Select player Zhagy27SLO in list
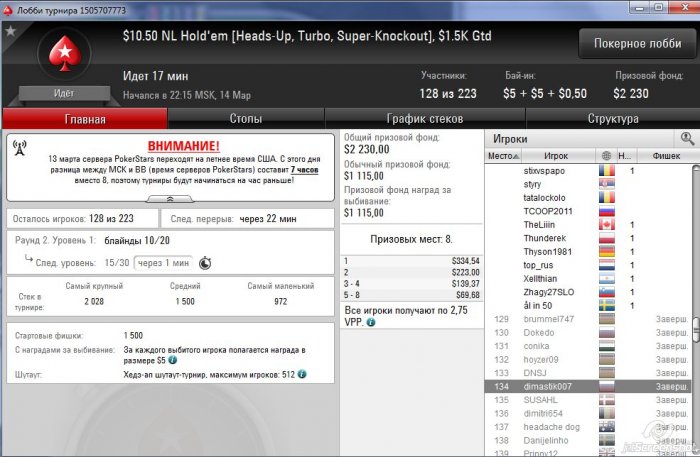The width and height of the screenshot is (700, 457). point(549,292)
